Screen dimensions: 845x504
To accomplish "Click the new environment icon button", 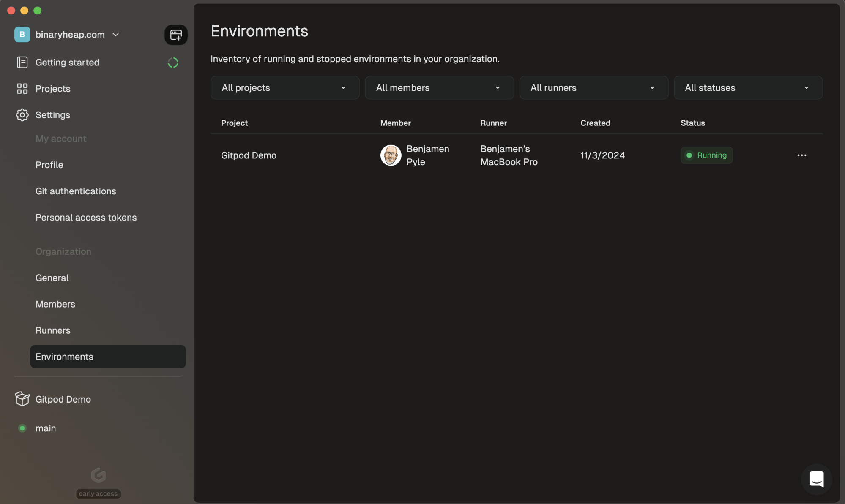I will [176, 35].
